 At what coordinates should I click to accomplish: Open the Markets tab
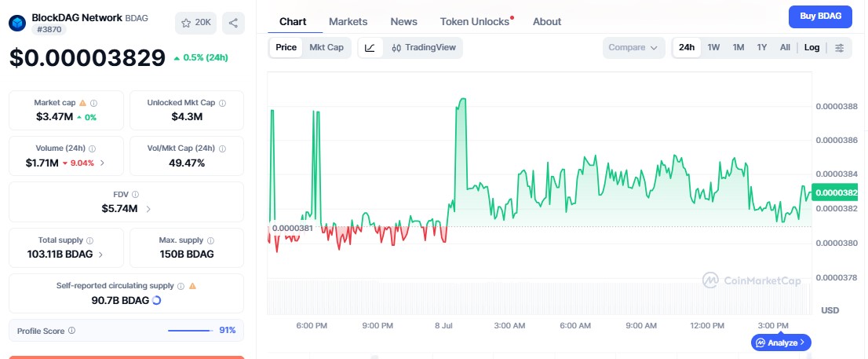(x=348, y=22)
